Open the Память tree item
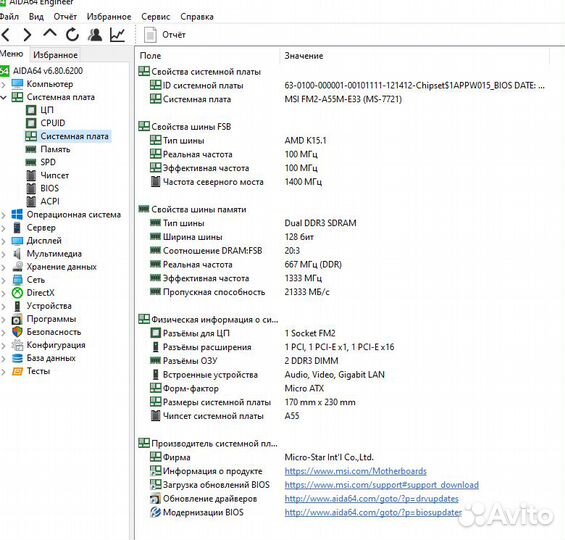The image size is (565, 540). pos(55,149)
